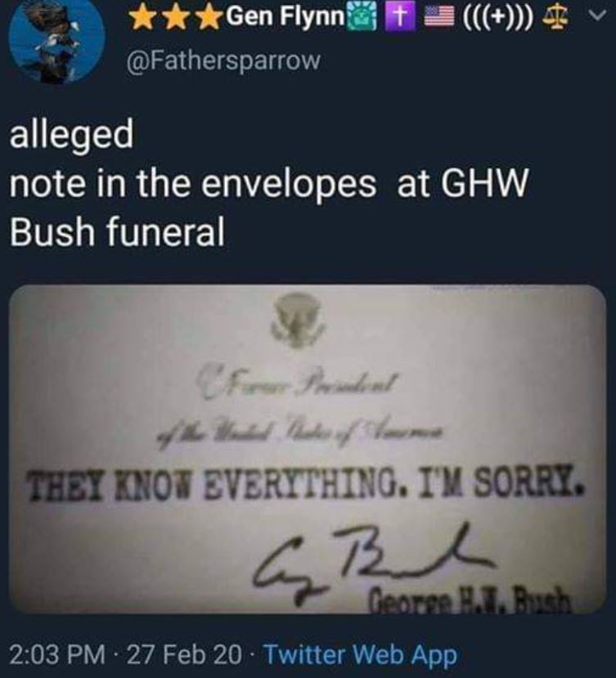This screenshot has height=678, width=616.
Task: Click the first gold star emoji
Action: [139, 18]
